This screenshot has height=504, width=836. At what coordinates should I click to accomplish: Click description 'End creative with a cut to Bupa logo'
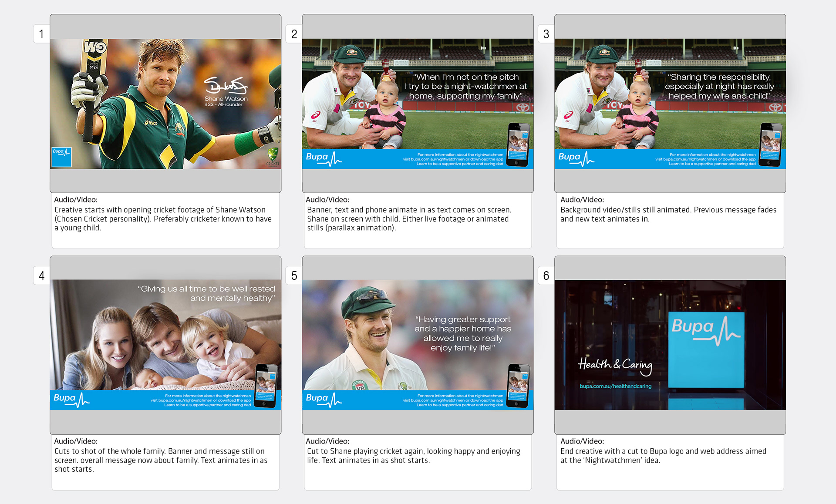(663, 456)
